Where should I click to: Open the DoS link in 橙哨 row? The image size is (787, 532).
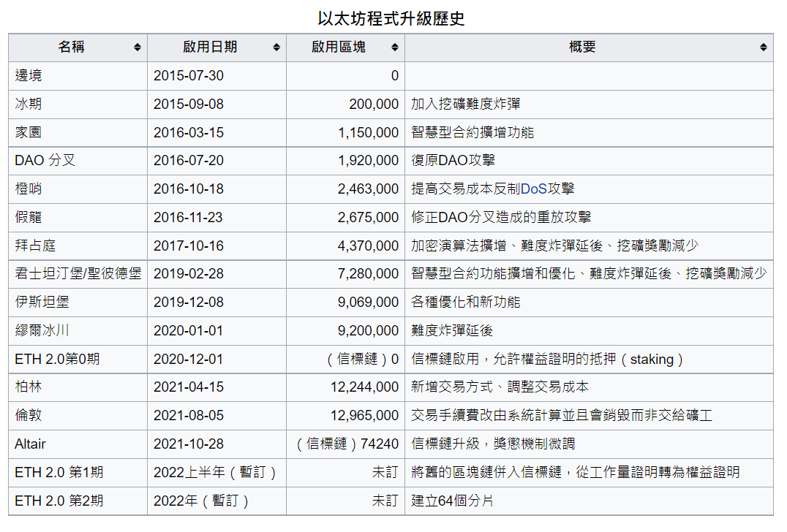(533, 189)
